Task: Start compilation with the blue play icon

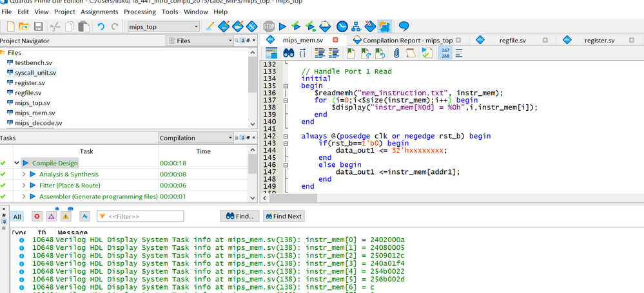Action: pyautogui.click(x=282, y=26)
